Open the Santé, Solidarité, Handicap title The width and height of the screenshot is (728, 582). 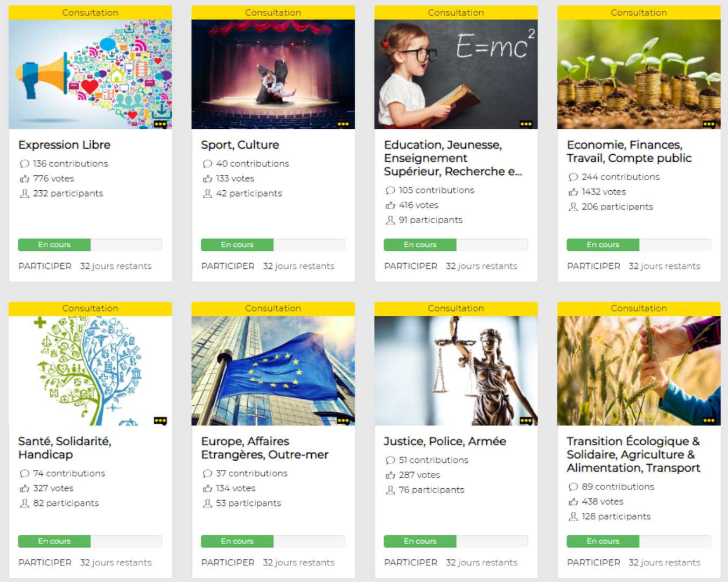pos(65,448)
